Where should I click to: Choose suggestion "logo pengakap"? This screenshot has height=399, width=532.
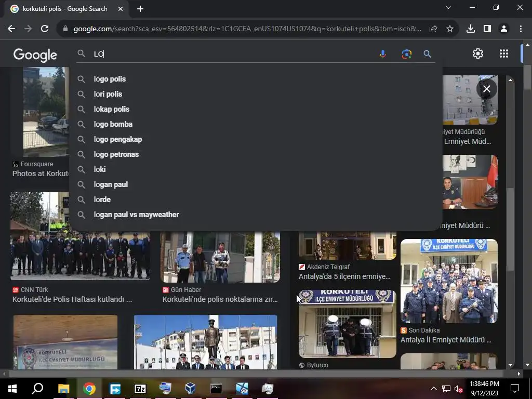256,139
